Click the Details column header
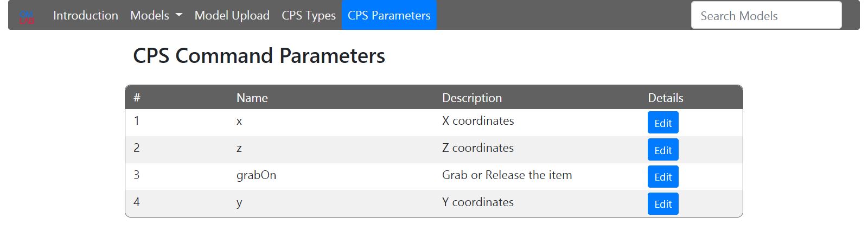This screenshot has height=230, width=868. [666, 98]
